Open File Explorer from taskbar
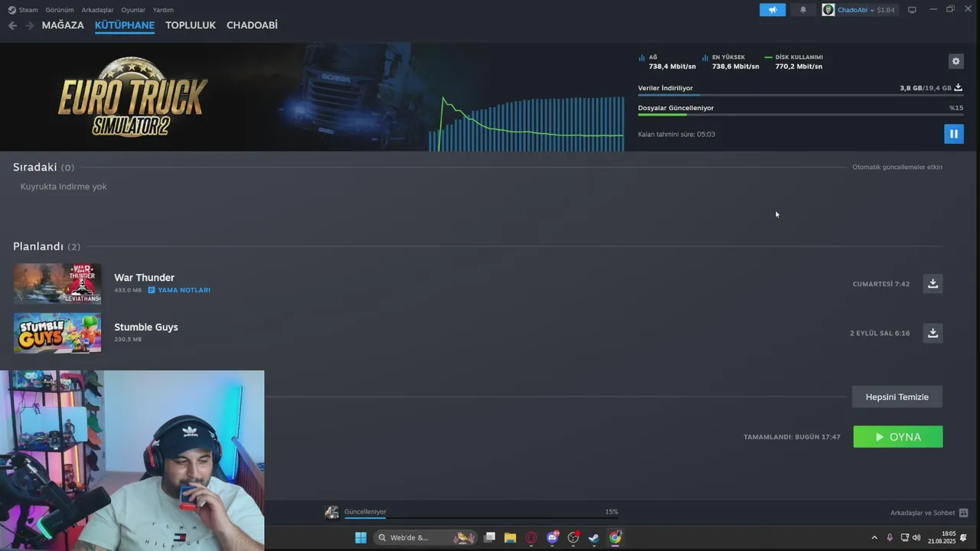The height and width of the screenshot is (551, 980). click(510, 538)
